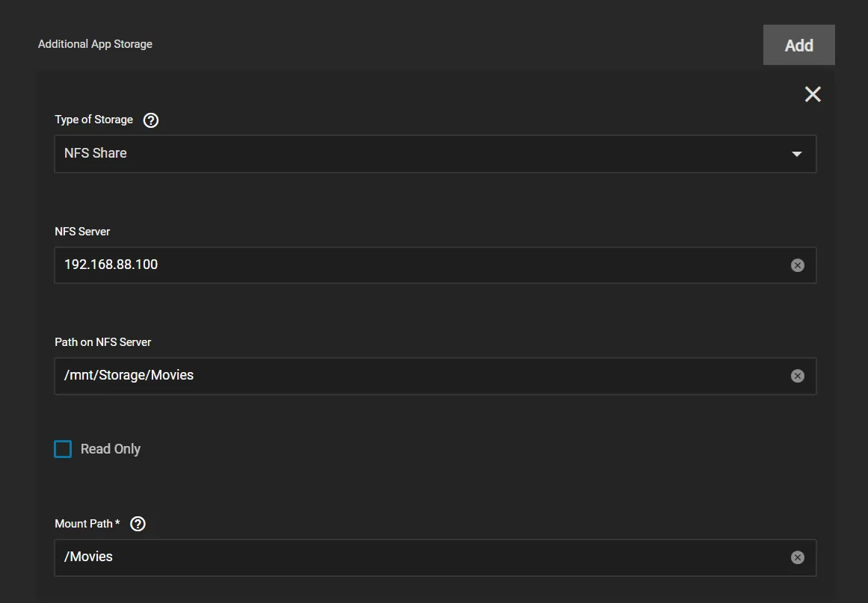Click the NFS Server field label
The image size is (868, 603).
(82, 232)
